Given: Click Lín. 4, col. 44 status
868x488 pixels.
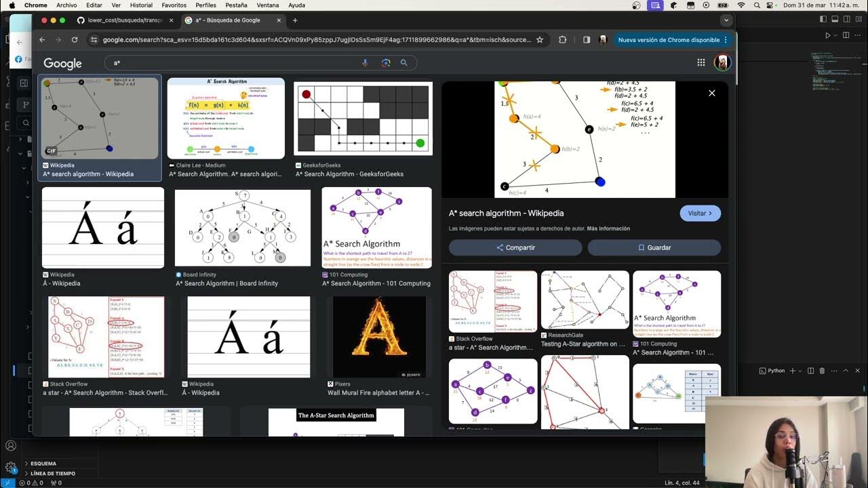Looking at the screenshot, I should [682, 483].
